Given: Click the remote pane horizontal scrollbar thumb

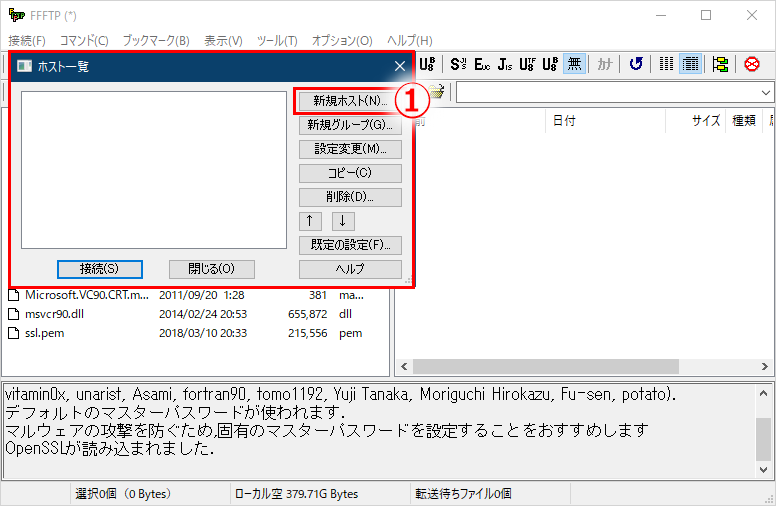Looking at the screenshot, I should point(546,366).
